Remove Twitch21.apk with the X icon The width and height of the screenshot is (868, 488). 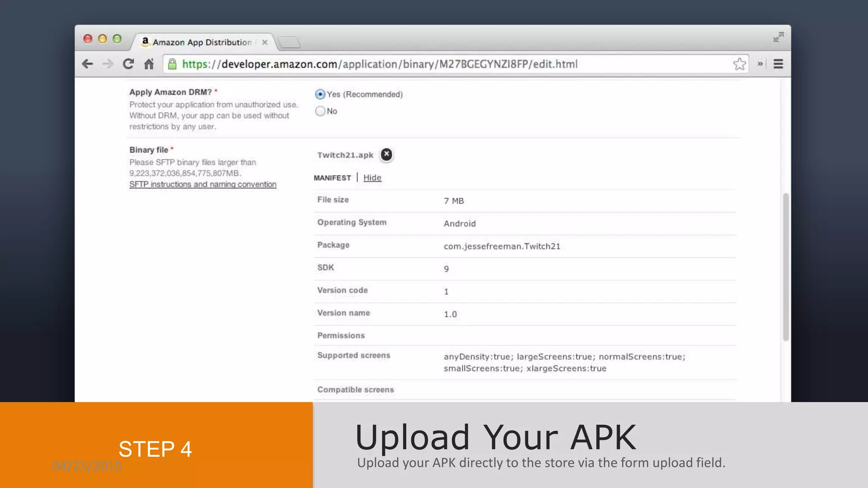click(x=386, y=155)
